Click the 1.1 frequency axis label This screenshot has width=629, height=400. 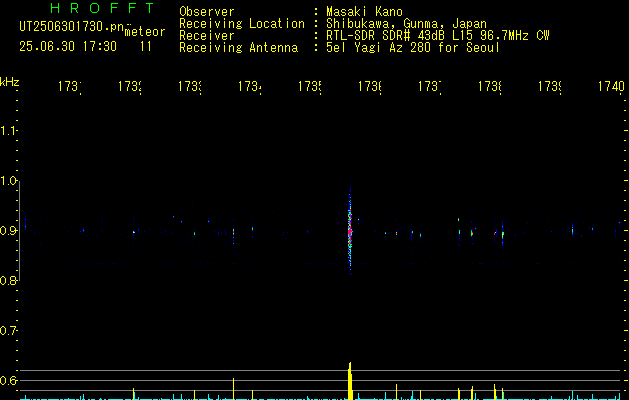(x=8, y=130)
